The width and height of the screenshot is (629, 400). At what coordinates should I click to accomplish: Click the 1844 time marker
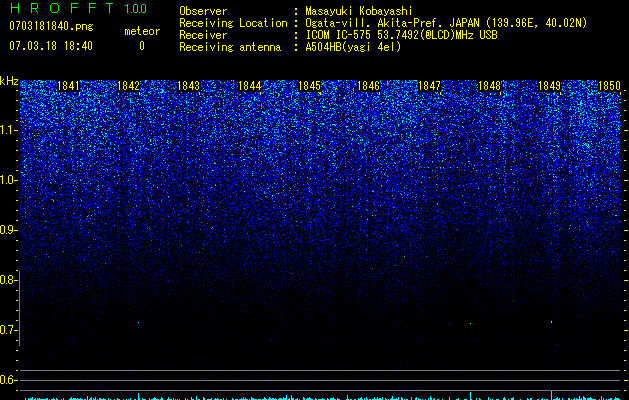pos(250,86)
